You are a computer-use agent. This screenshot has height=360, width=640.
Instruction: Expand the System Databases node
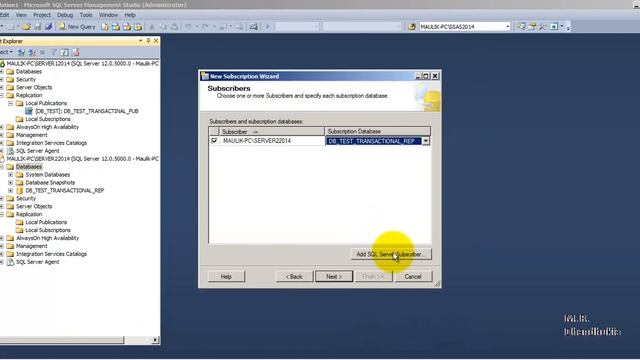11,175
